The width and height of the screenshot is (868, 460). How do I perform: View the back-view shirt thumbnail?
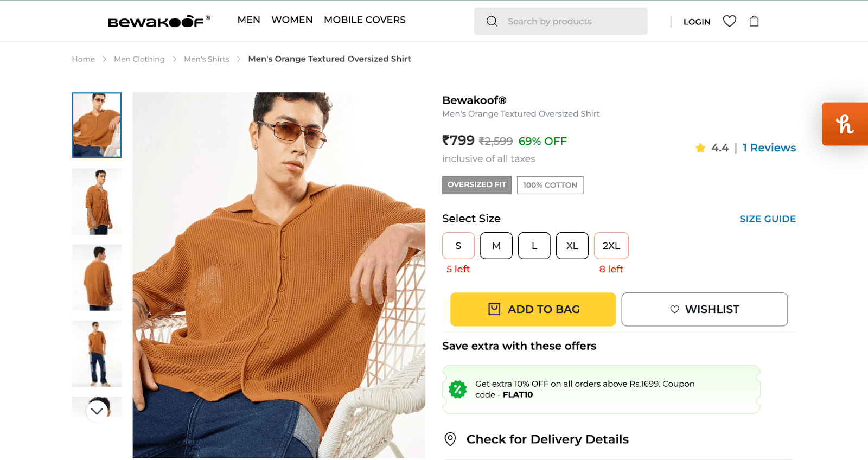(97, 277)
